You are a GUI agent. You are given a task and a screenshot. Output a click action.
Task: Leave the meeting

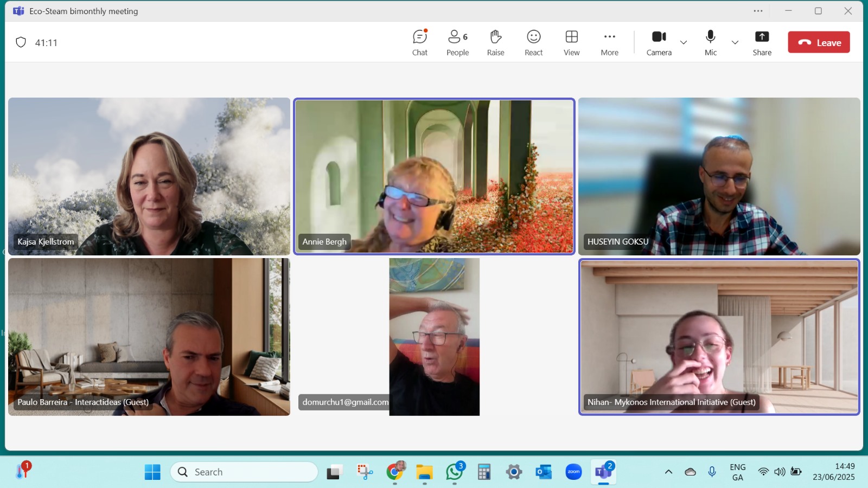click(x=819, y=42)
